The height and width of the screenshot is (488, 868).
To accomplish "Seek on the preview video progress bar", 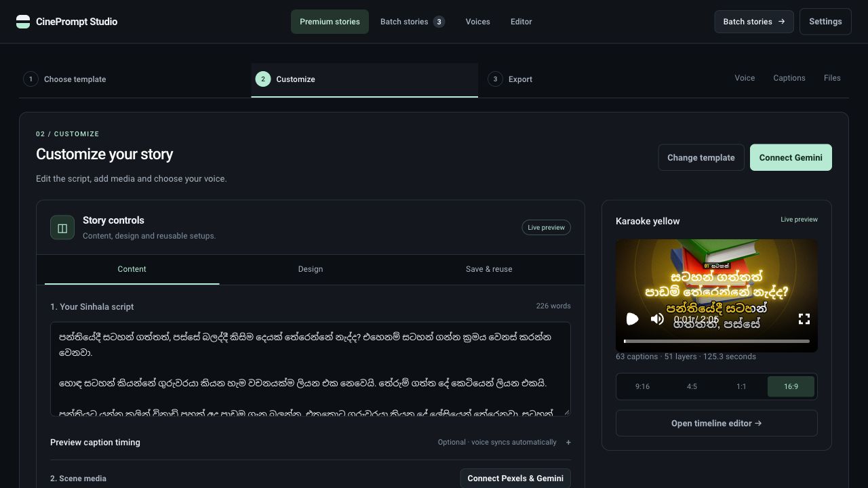I will click(x=717, y=341).
